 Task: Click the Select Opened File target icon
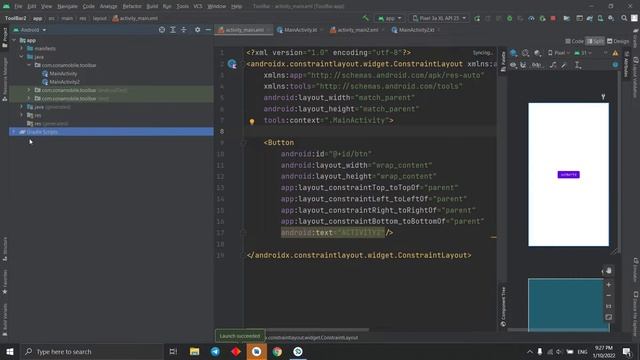(x=162, y=30)
